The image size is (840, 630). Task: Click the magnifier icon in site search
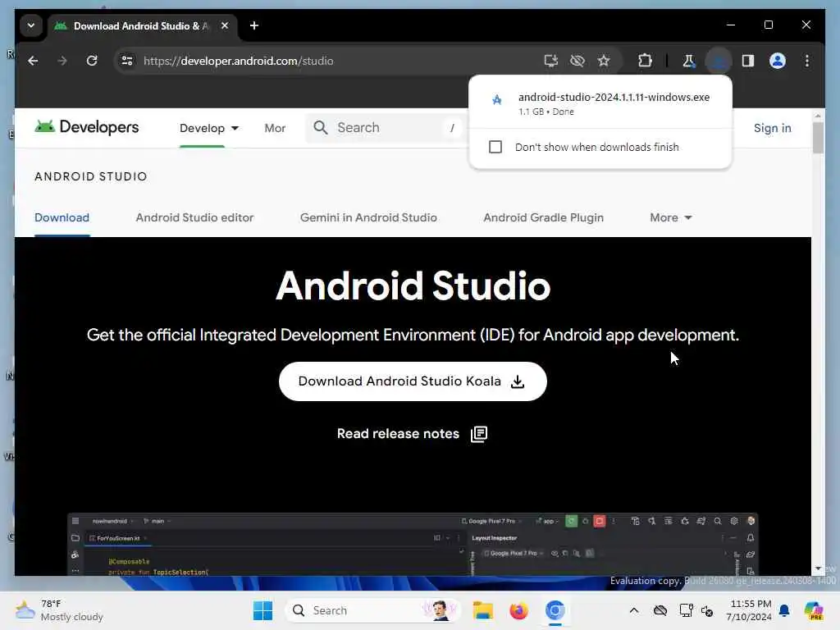point(321,127)
